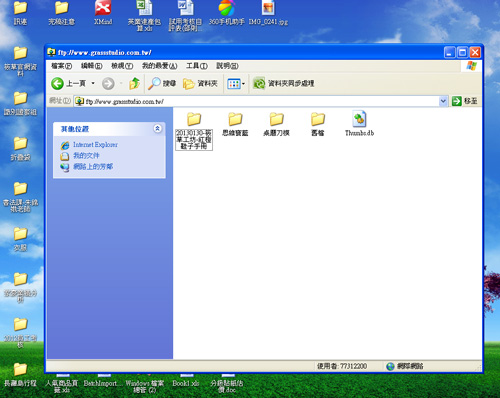Click the 使用者: 77312200 status entry
Viewport: 500px width, 398px height.
click(x=342, y=366)
